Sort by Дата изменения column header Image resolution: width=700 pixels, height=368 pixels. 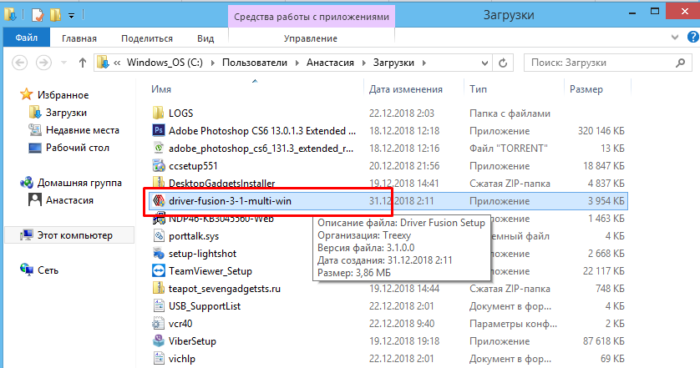(x=405, y=89)
